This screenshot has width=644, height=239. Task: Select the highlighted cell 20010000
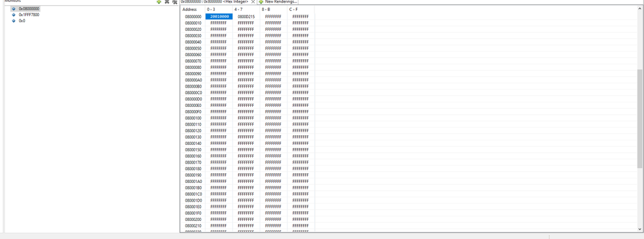(219, 16)
